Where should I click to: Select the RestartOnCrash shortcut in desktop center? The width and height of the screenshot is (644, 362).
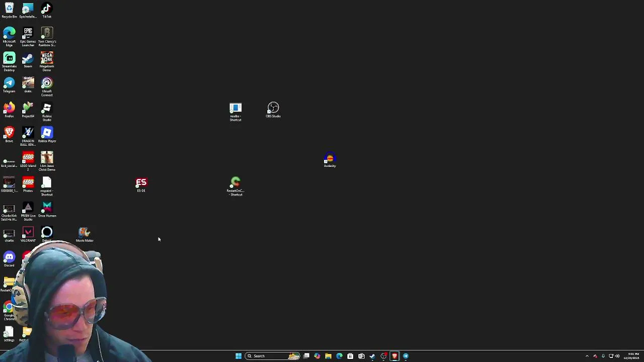pos(235,187)
